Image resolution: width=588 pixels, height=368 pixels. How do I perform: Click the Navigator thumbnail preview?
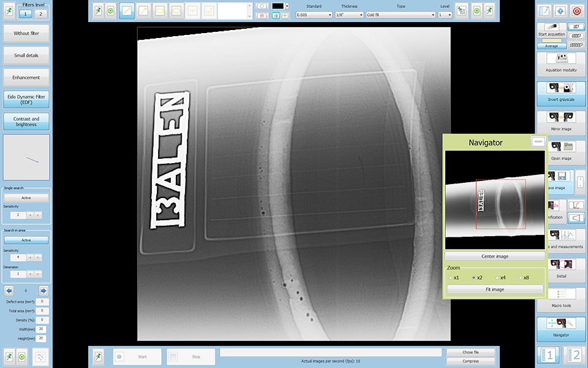(x=495, y=200)
